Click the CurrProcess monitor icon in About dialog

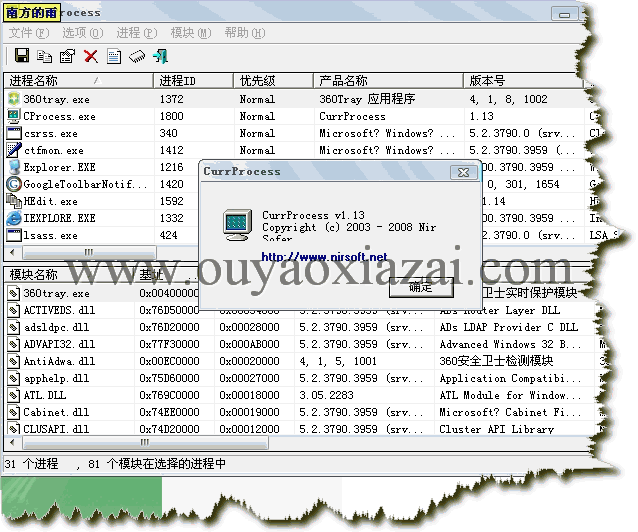[237, 225]
